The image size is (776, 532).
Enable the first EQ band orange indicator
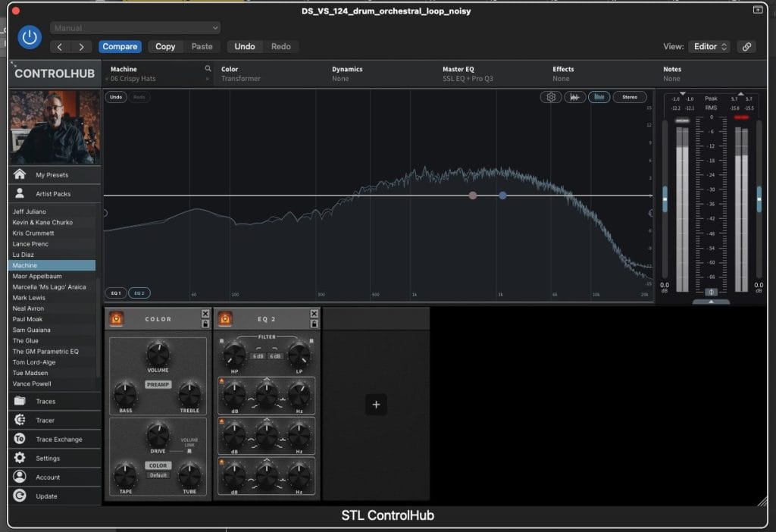tap(222, 381)
